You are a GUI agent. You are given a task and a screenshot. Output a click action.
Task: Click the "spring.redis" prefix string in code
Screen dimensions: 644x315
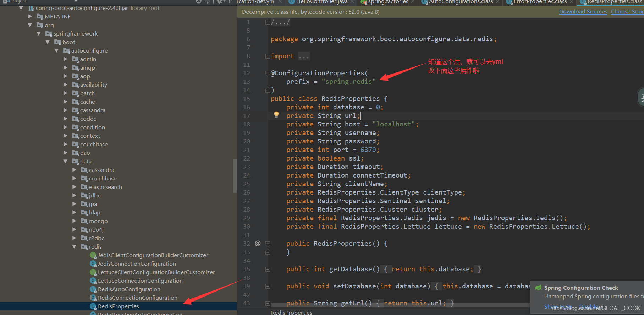349,82
